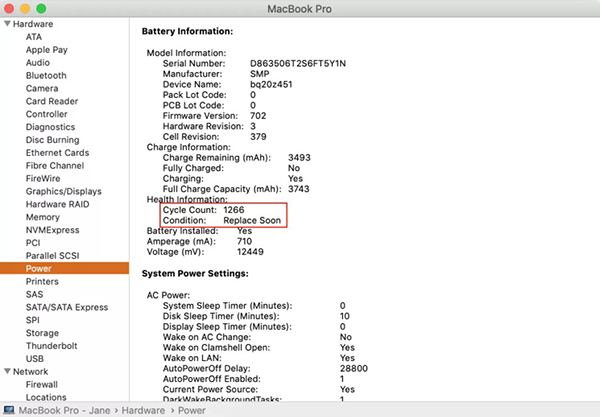Image resolution: width=600 pixels, height=417 pixels.
Task: Click the Network category label
Action: [x=31, y=371]
